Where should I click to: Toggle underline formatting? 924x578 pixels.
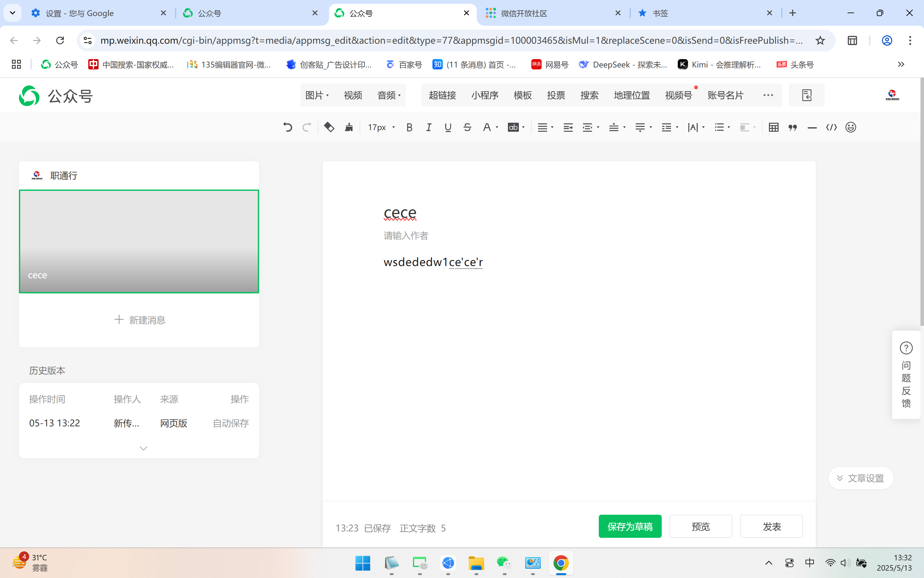pos(448,127)
